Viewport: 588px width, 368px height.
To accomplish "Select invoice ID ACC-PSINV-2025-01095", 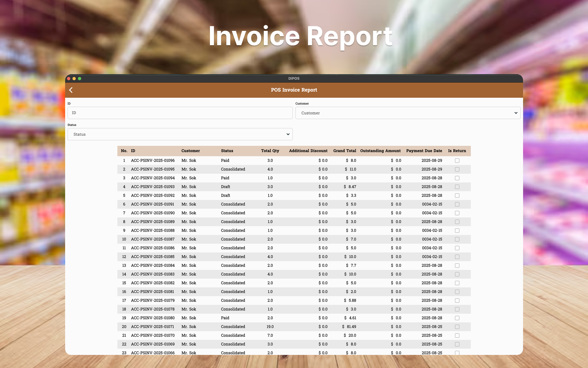I will 153,169.
